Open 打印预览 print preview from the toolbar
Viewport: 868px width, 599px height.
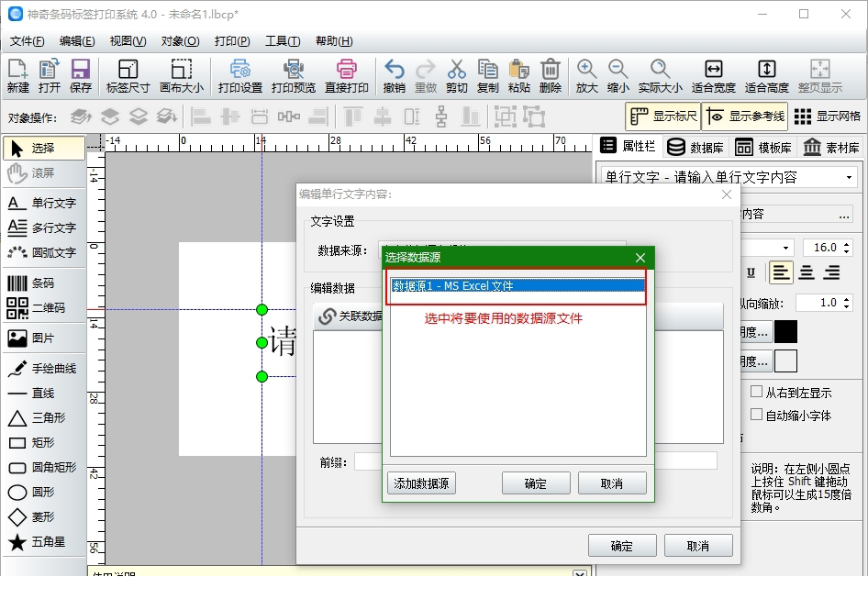click(294, 76)
